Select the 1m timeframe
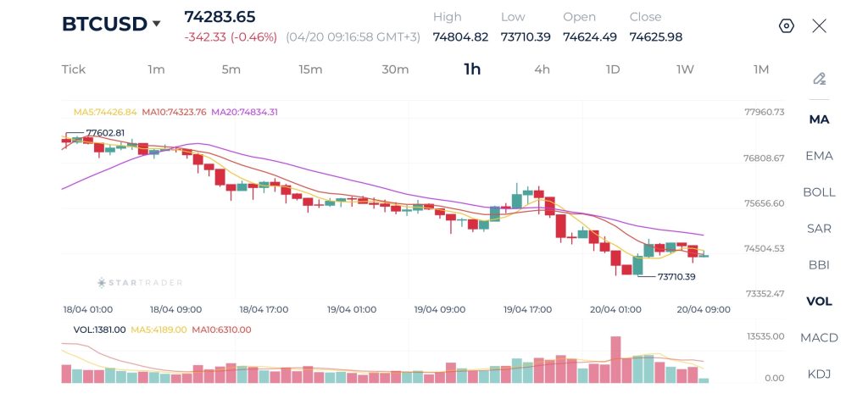 (156, 69)
